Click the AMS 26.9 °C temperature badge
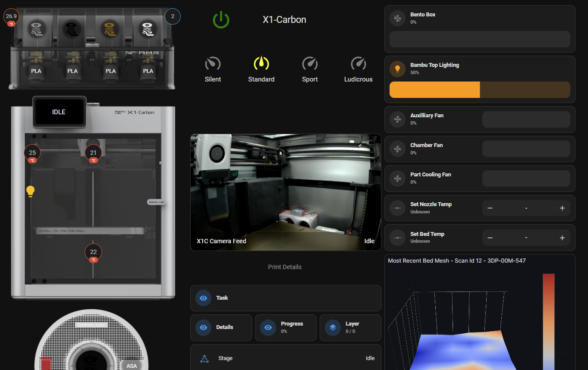The image size is (588, 370). 11,17
